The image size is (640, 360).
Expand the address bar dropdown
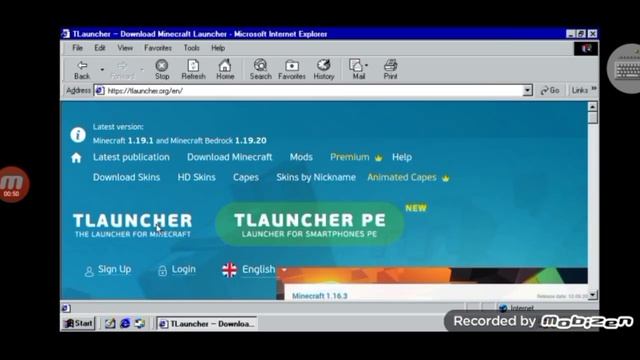[x=527, y=90]
